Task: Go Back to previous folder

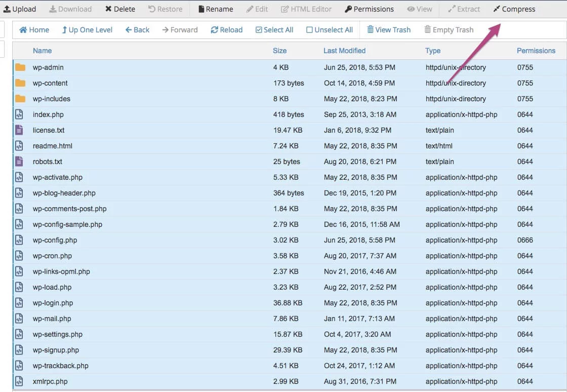Action: (137, 30)
